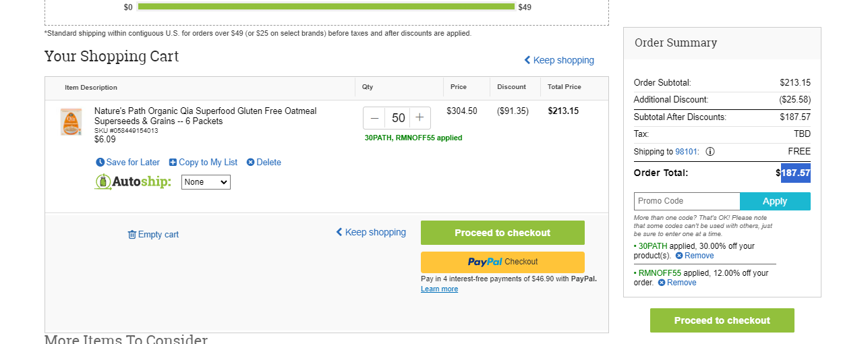Click the Copy to My List plus icon
This screenshot has height=344, width=868.
coord(173,163)
